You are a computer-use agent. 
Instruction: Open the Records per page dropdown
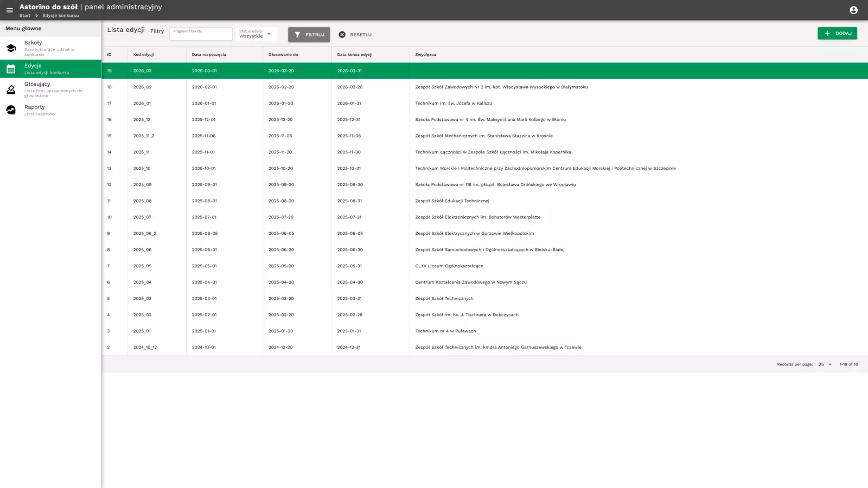[825, 364]
